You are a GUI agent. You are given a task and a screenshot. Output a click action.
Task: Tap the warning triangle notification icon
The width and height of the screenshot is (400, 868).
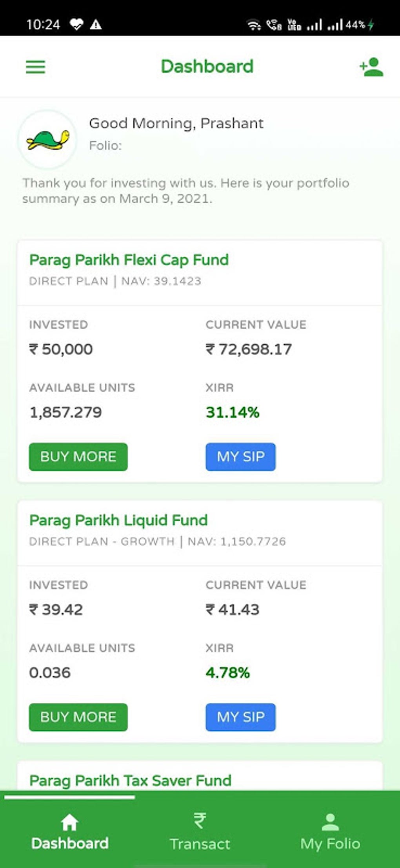pyautogui.click(x=96, y=25)
